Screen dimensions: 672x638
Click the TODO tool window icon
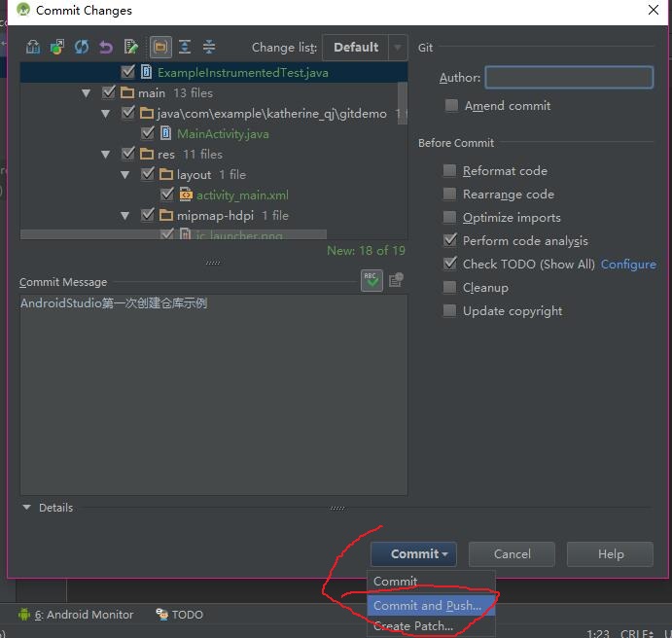point(162,615)
